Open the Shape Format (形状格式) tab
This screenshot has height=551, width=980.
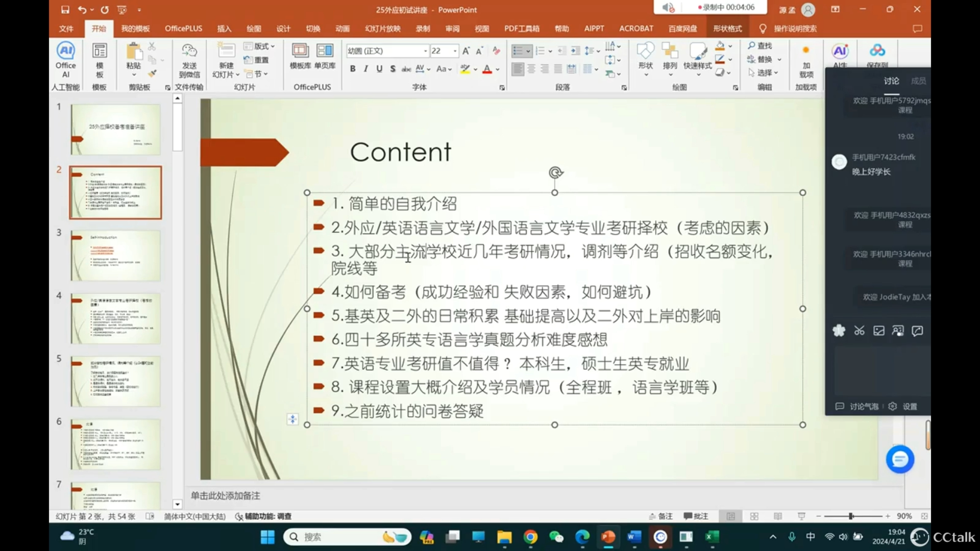tap(727, 29)
